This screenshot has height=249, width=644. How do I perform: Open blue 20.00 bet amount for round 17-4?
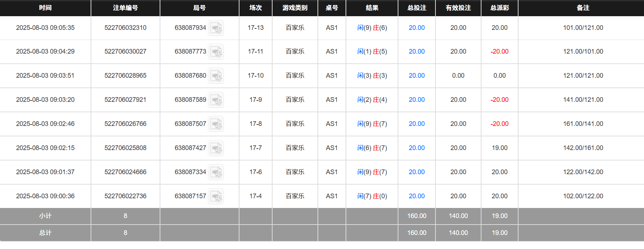click(x=416, y=196)
